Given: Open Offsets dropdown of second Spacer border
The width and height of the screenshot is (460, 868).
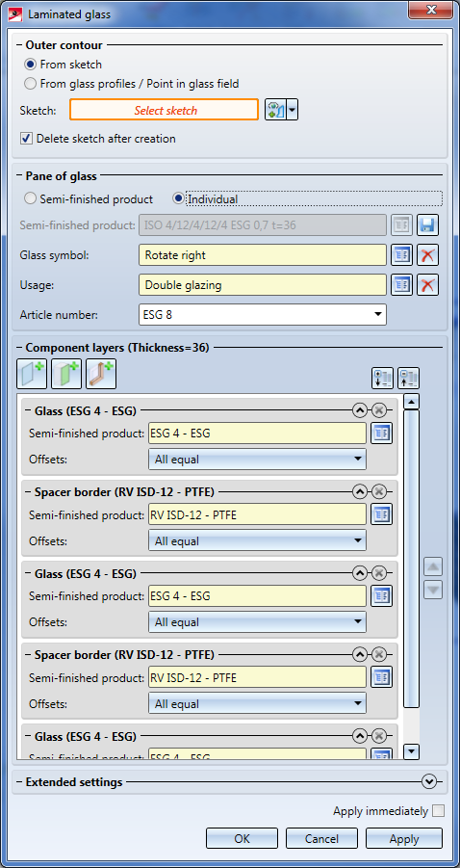Looking at the screenshot, I should [257, 703].
